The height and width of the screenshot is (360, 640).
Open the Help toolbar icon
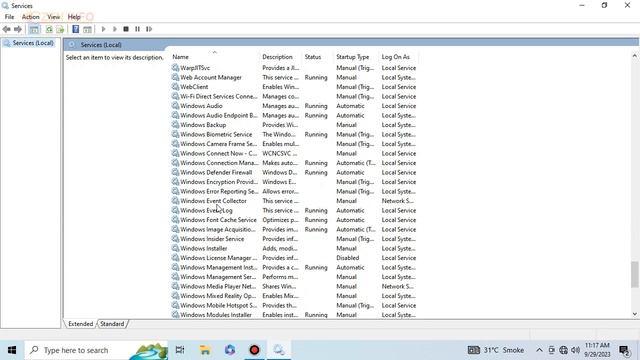point(76,29)
